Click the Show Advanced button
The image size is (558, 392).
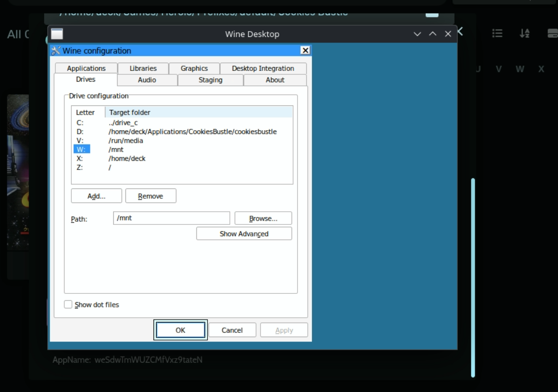tap(244, 234)
